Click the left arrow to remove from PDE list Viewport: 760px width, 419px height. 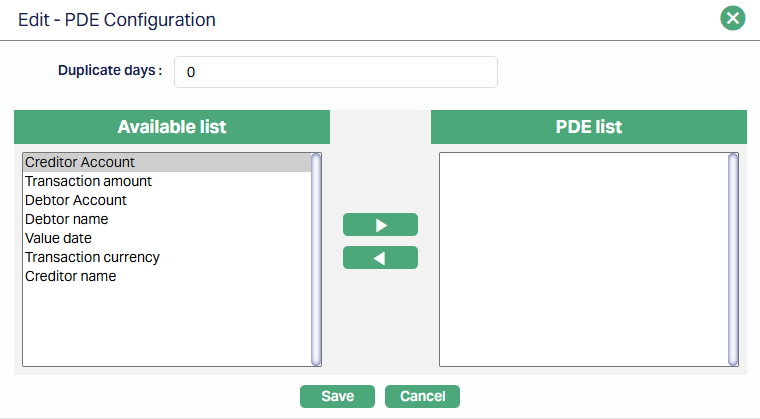(x=380, y=258)
